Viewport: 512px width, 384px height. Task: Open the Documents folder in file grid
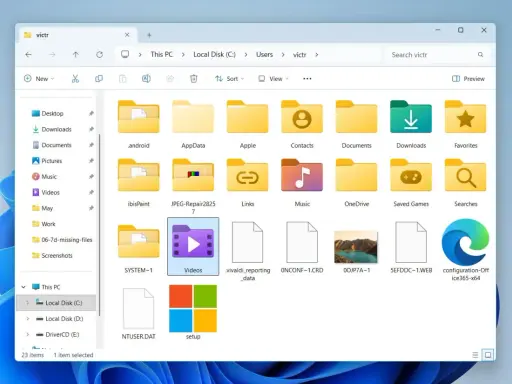[357, 124]
